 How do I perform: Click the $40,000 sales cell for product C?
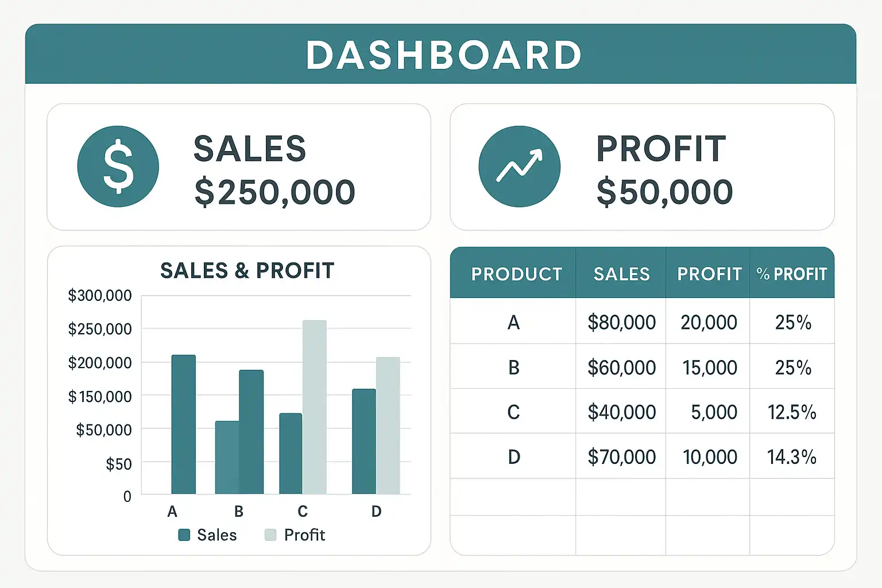pyautogui.click(x=621, y=412)
